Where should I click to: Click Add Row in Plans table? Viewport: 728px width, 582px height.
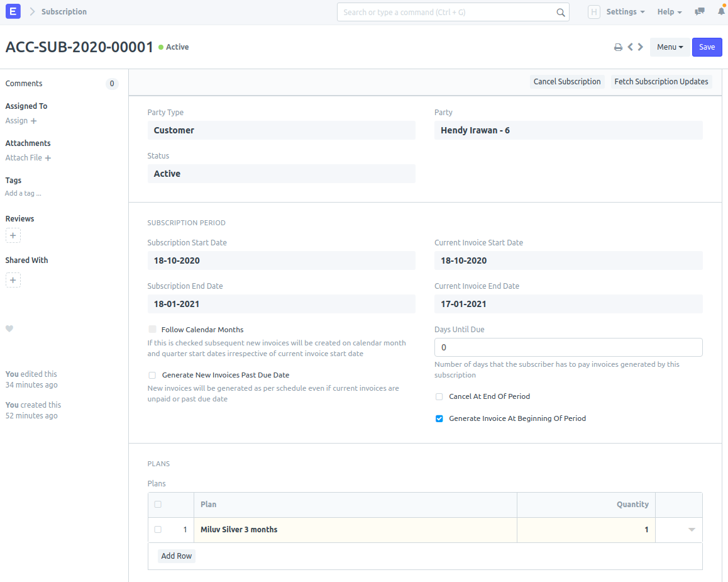pos(177,556)
